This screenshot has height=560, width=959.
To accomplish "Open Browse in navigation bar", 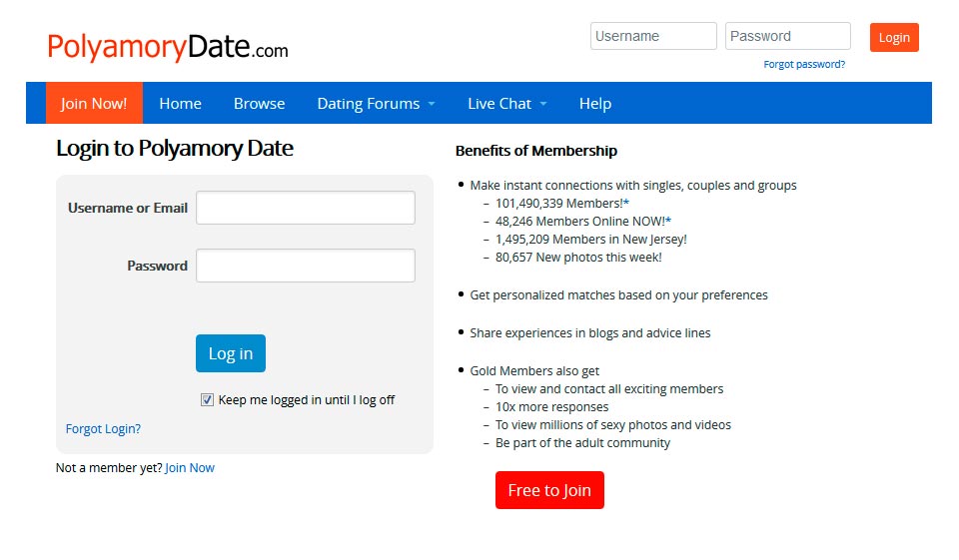I will (x=259, y=104).
